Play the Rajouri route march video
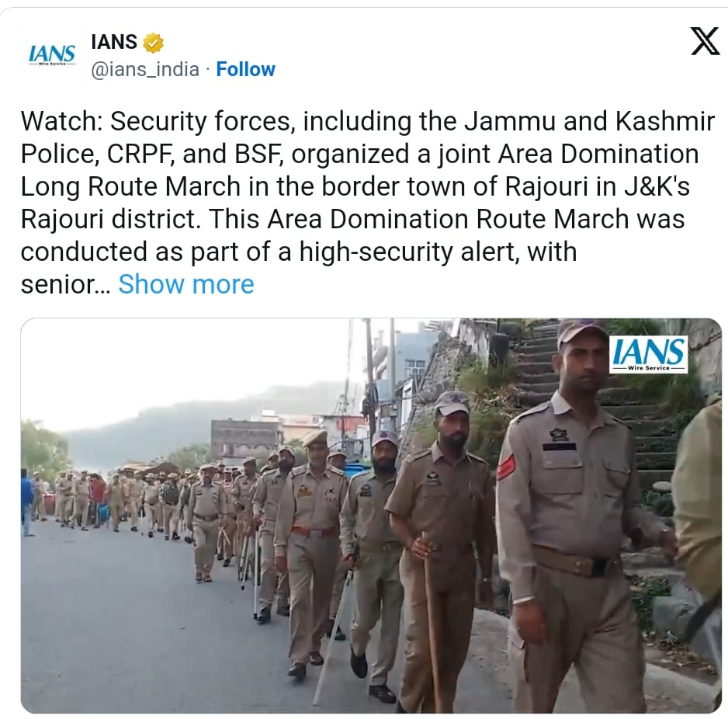728x719 pixels. point(371,516)
